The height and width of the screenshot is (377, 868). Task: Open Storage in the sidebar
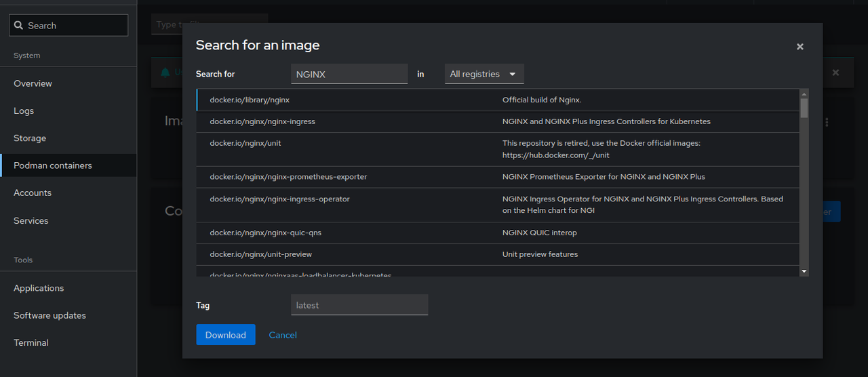click(68, 138)
